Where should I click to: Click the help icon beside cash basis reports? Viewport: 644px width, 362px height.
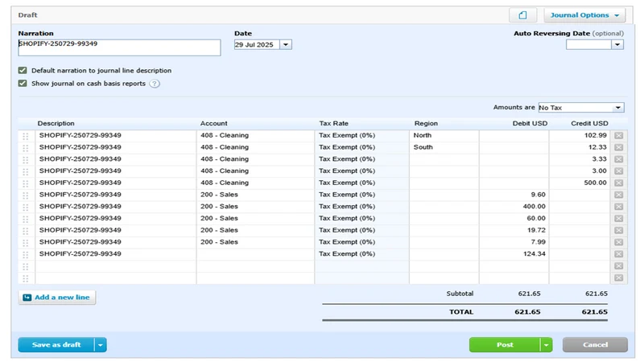tap(155, 84)
